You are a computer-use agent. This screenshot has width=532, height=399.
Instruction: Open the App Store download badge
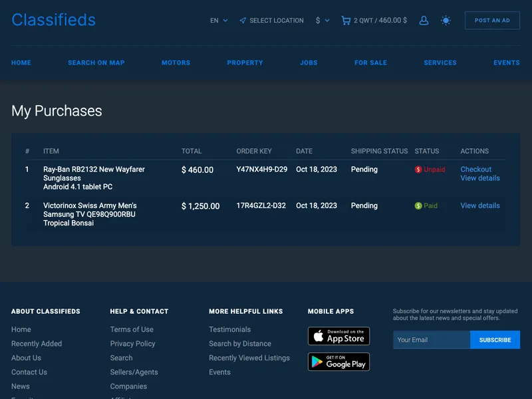(338, 336)
